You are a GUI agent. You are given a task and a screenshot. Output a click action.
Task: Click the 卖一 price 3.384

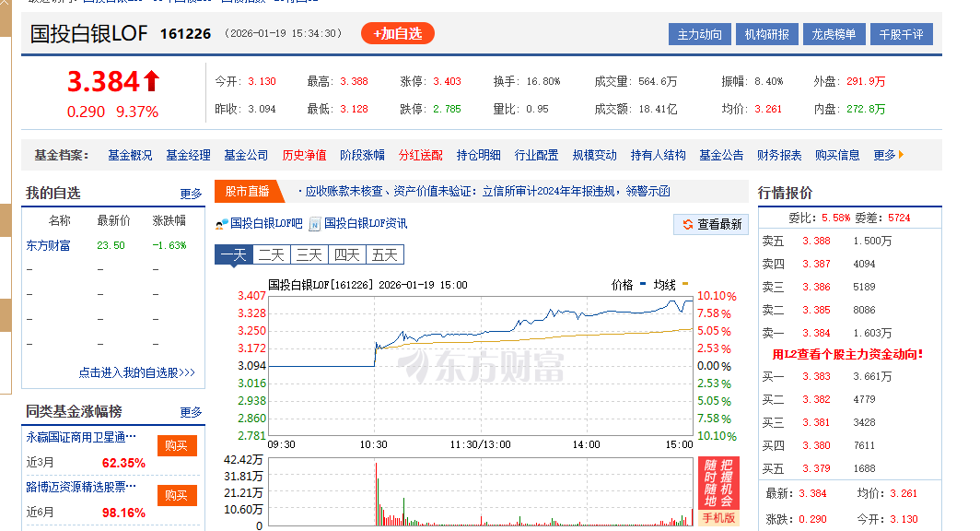pos(816,334)
